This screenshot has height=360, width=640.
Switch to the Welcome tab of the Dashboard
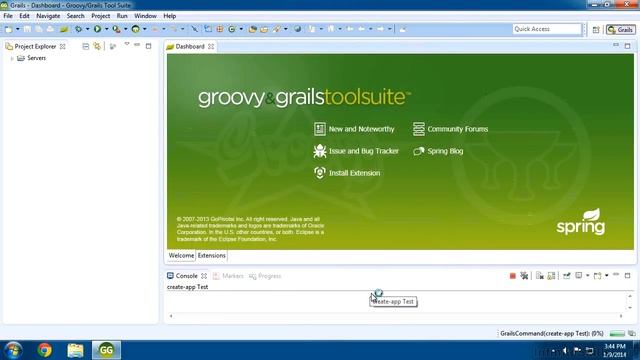181,256
